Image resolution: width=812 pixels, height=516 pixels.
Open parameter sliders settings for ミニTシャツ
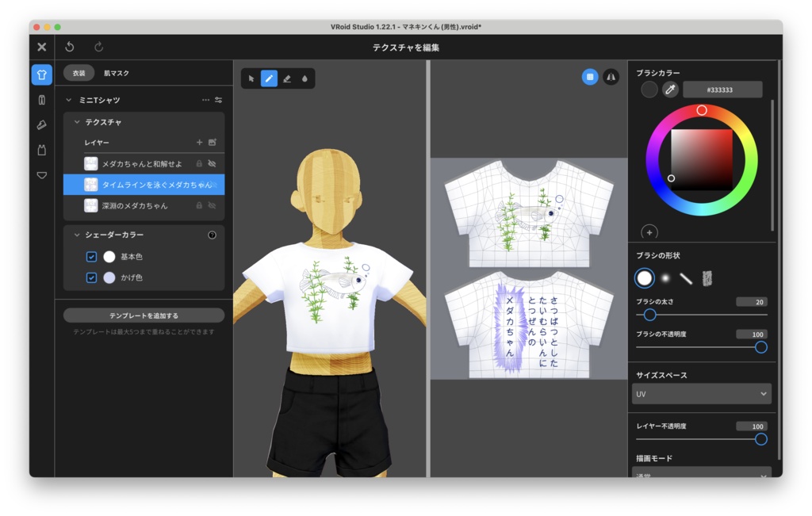(219, 100)
